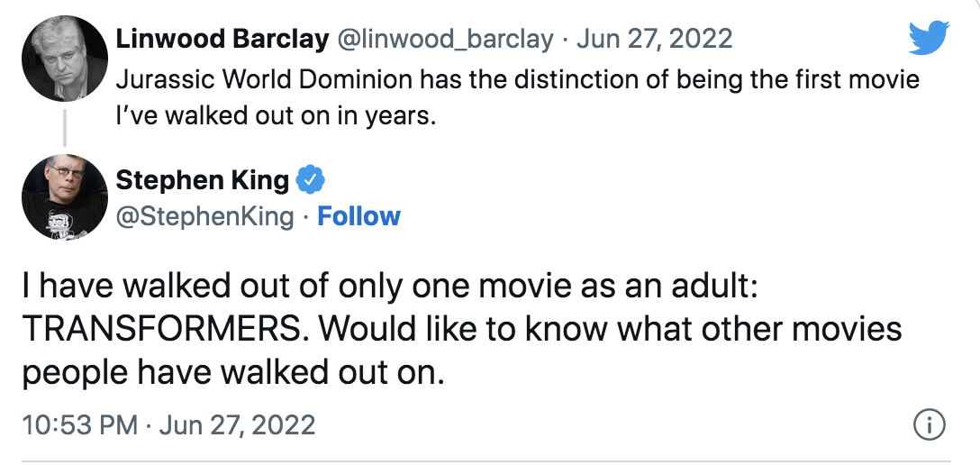
Task: Click the date beside the @linwood_barclay handle
Action: click(x=655, y=39)
